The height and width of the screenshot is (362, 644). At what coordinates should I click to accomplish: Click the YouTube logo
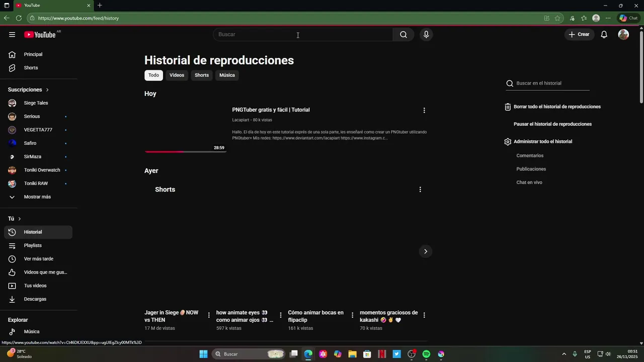[x=40, y=35]
